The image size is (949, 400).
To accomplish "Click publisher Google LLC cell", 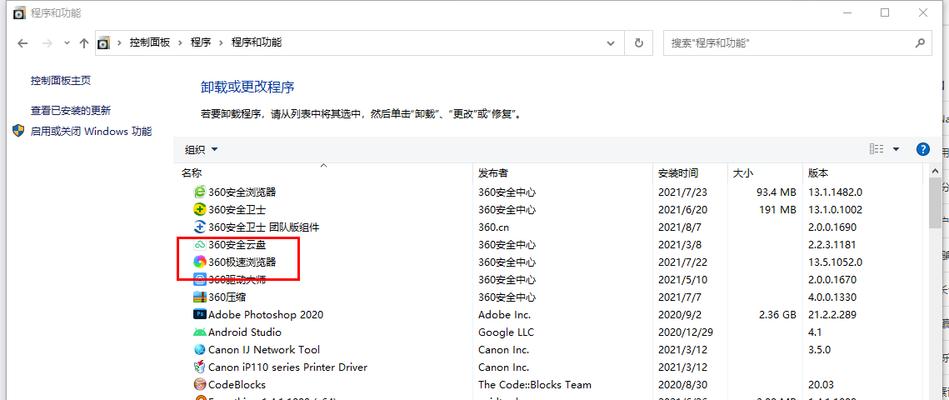I will tap(507, 332).
